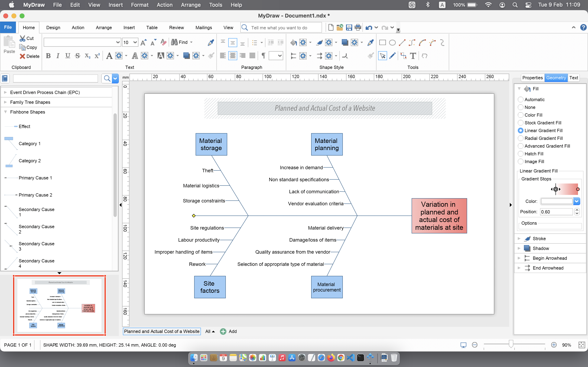Click the Save document icon
Image resolution: width=588 pixels, height=367 pixels.
tap(349, 28)
